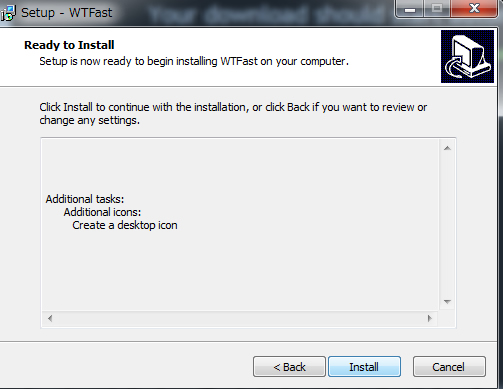Viewport: 503px width, 389px height.
Task: Cancel the WTFast setup
Action: point(449,367)
